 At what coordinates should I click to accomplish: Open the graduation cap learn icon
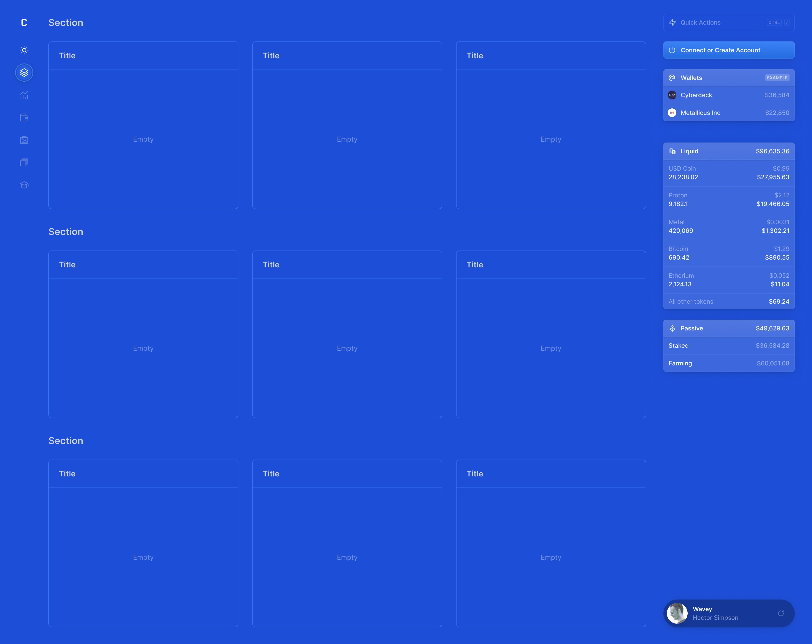tap(24, 185)
